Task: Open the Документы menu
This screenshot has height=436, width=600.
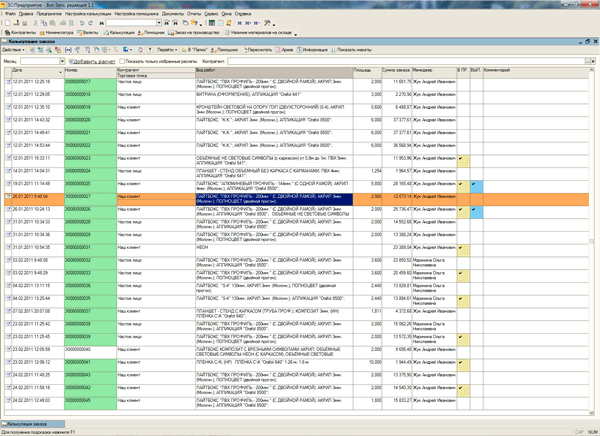Action: coord(173,14)
